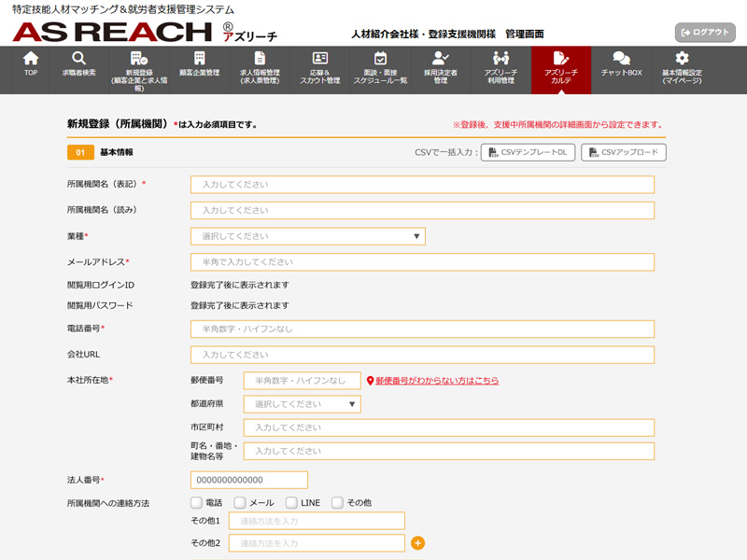Focus the 所属機関名（読み） input field
This screenshot has height=560, width=747.
(423, 211)
